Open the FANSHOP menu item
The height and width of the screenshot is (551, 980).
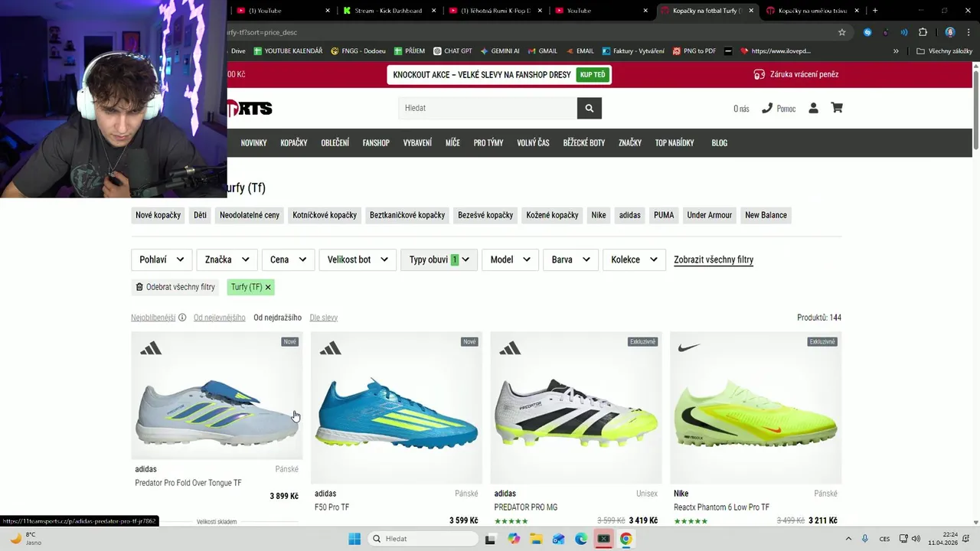376,143
